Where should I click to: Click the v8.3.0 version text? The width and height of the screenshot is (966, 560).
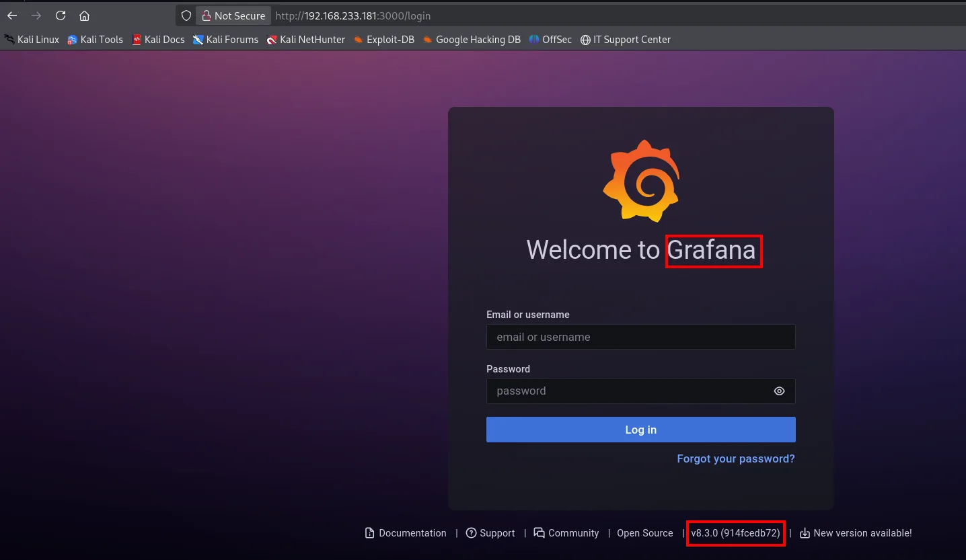coord(735,533)
